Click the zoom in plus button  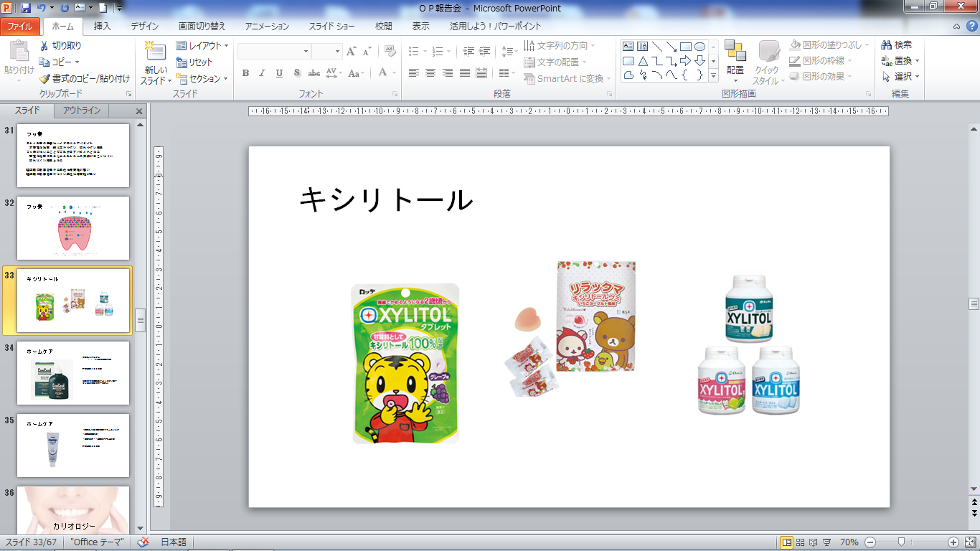click(953, 542)
